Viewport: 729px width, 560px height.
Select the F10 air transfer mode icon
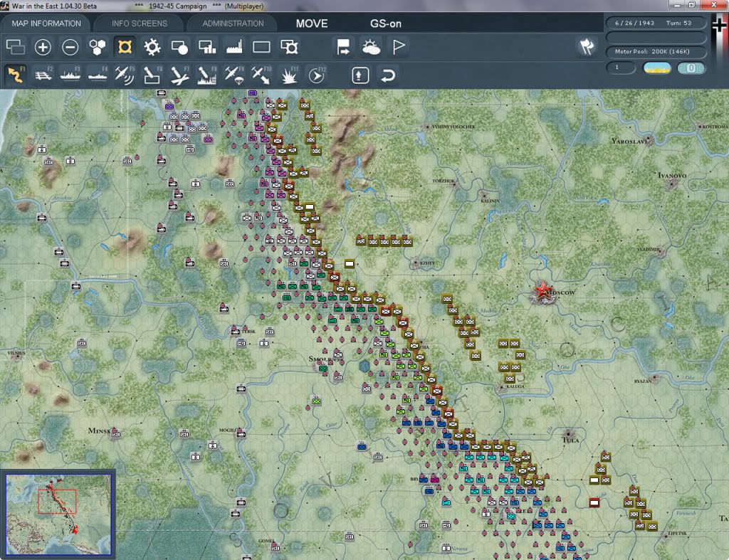tap(261, 75)
